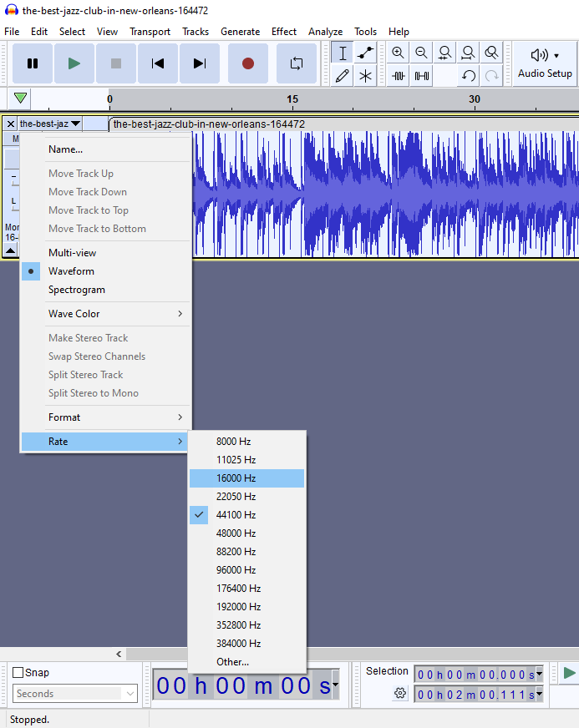Set rate to 48000 Hz
579x728 pixels.
point(236,533)
